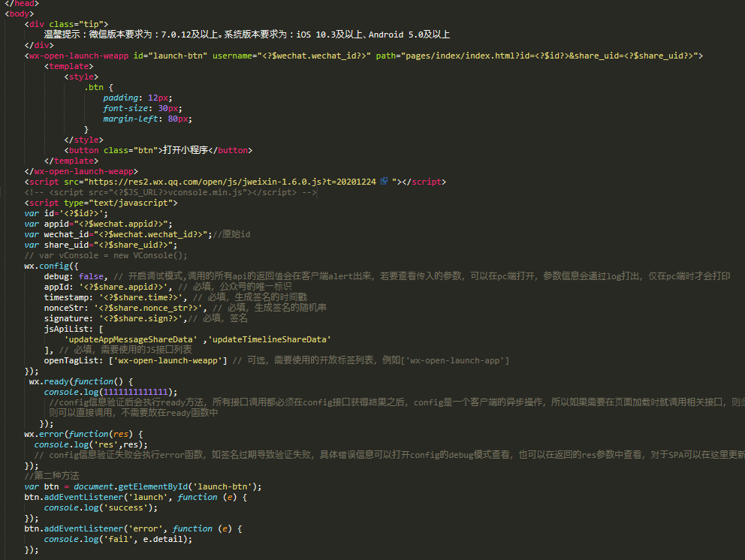Open the jweixin-1.6.0.js script URL
Viewport: 745px width, 560px height.
click(232, 182)
